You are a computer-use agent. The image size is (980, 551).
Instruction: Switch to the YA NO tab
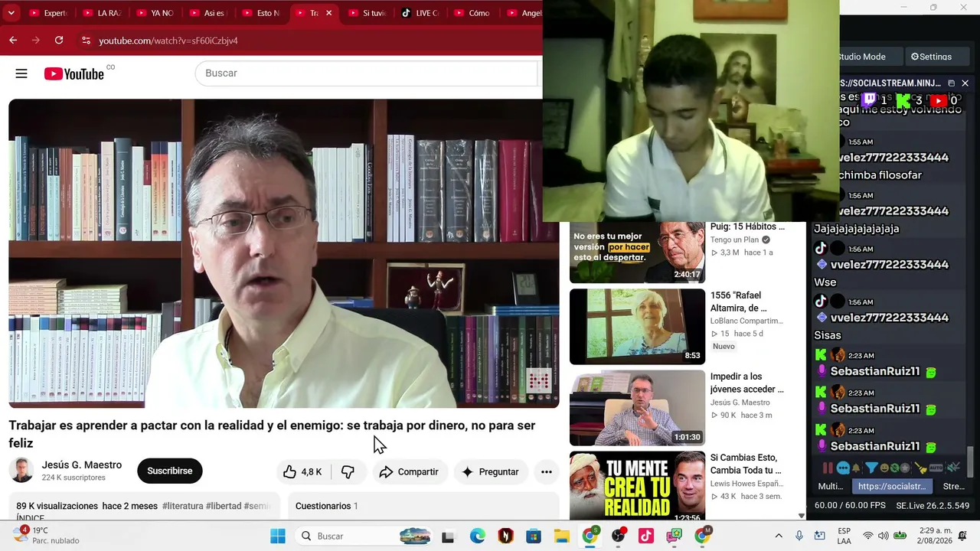(155, 13)
